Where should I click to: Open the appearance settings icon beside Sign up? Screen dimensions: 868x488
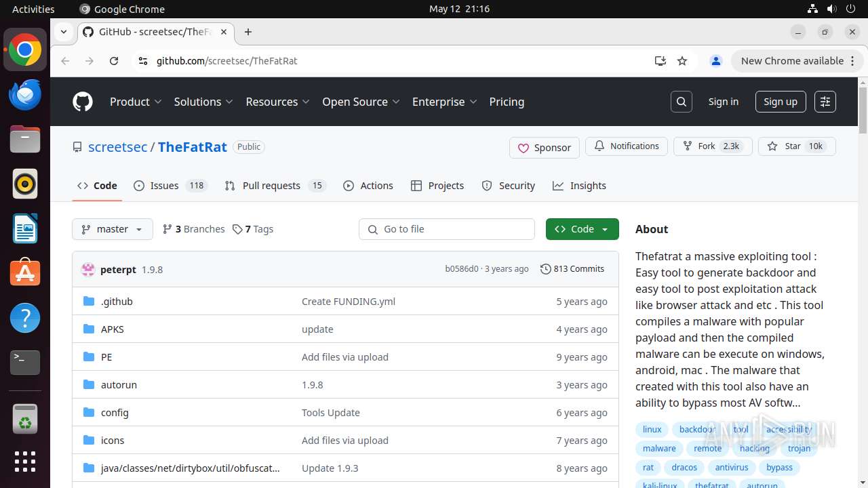coord(825,102)
